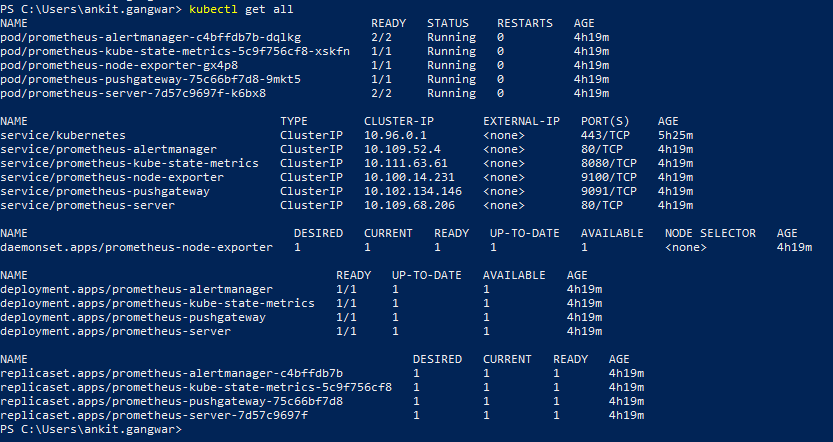Click the UP-TO-DATE header in the deployments table

click(427, 275)
